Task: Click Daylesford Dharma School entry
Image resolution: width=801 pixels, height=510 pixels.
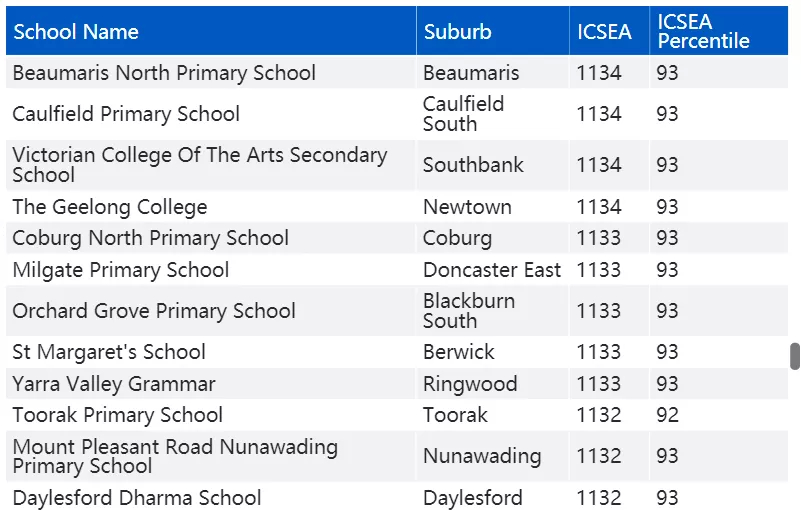Action: (x=137, y=497)
